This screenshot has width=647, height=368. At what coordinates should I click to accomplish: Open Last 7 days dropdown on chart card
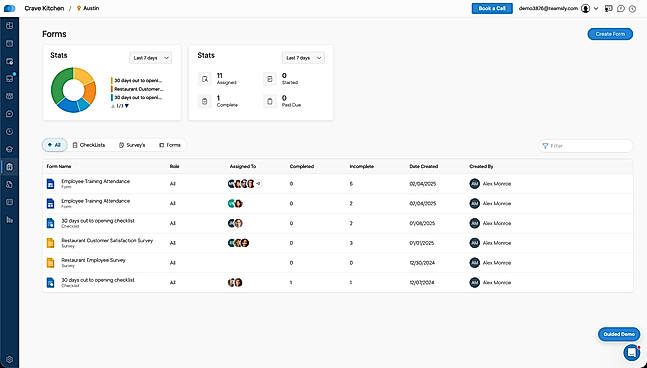151,58
